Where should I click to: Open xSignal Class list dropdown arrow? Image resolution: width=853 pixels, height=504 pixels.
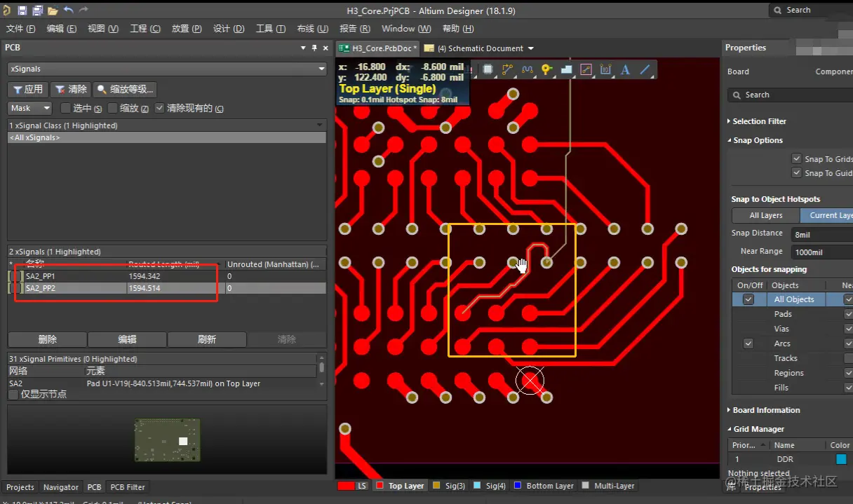tap(320, 125)
